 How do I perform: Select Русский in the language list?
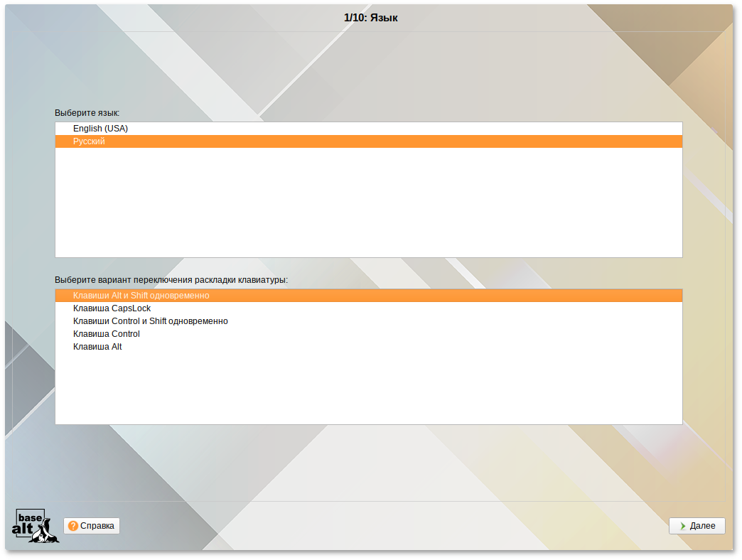pos(89,141)
